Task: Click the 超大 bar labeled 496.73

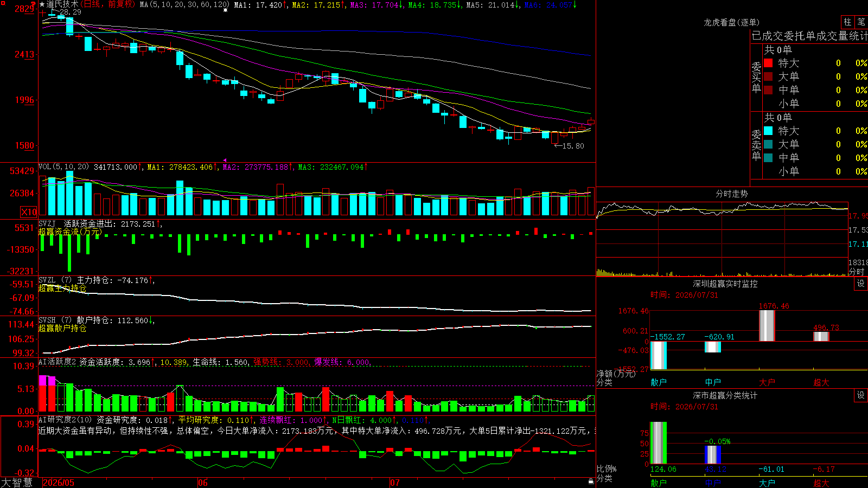Action: click(821, 336)
